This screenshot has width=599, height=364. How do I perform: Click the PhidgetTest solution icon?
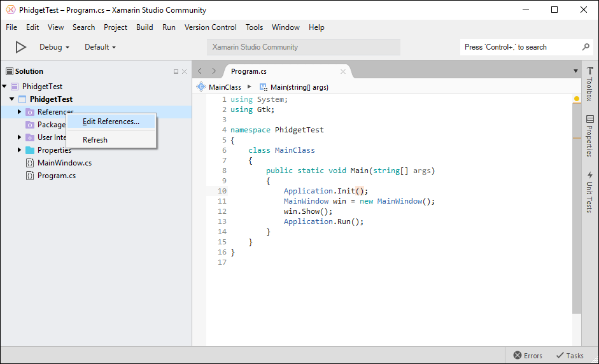pos(15,87)
